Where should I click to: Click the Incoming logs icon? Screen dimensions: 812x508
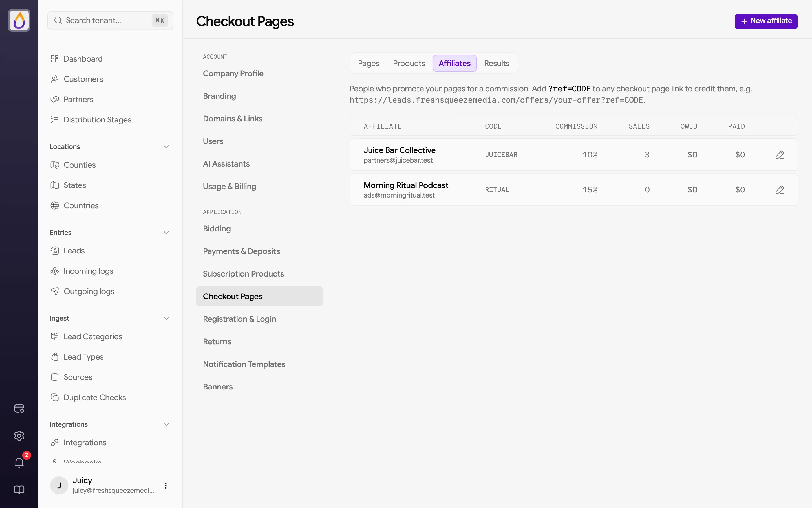55,271
